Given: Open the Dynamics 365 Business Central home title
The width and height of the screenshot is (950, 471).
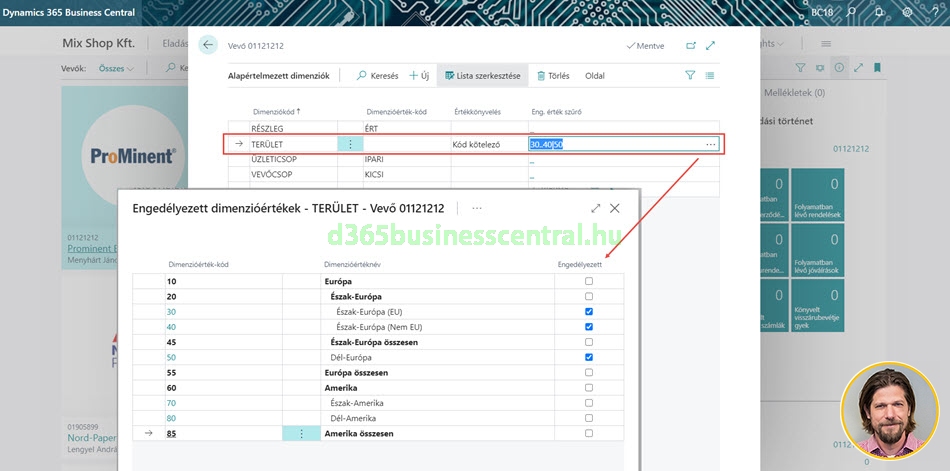Looking at the screenshot, I should 69,12.
